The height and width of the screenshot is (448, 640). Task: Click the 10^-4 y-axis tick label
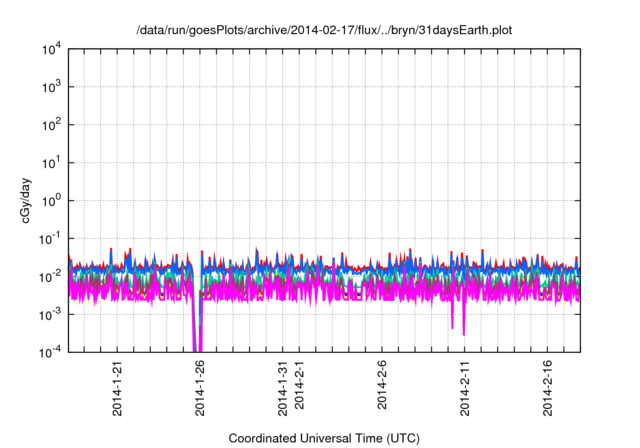point(50,352)
